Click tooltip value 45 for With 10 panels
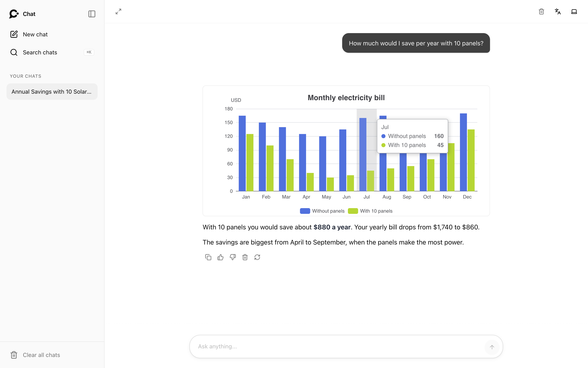Screen dimensions: 588x368 click(x=440, y=145)
